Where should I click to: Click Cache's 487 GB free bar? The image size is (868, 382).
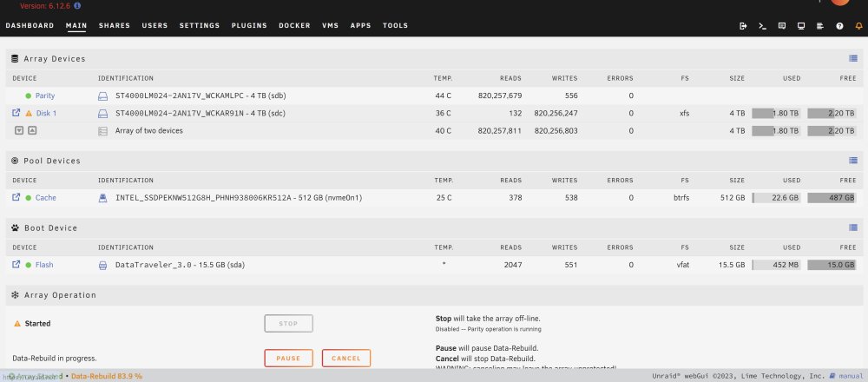[x=832, y=198]
